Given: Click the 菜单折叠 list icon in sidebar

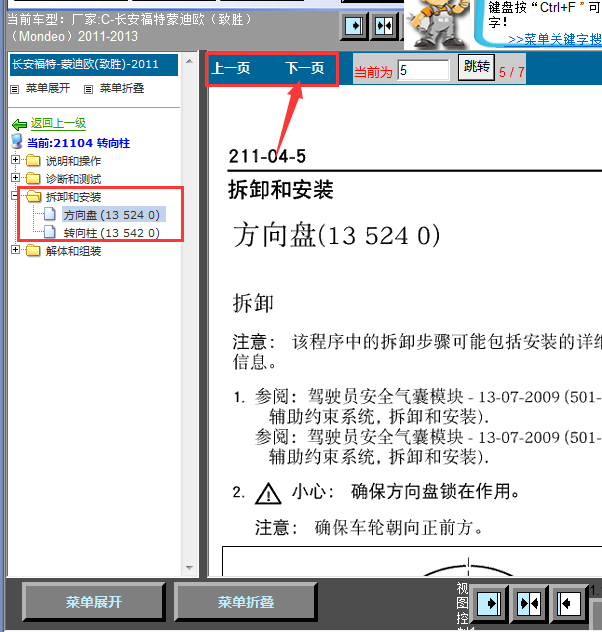Looking at the screenshot, I should (88, 89).
